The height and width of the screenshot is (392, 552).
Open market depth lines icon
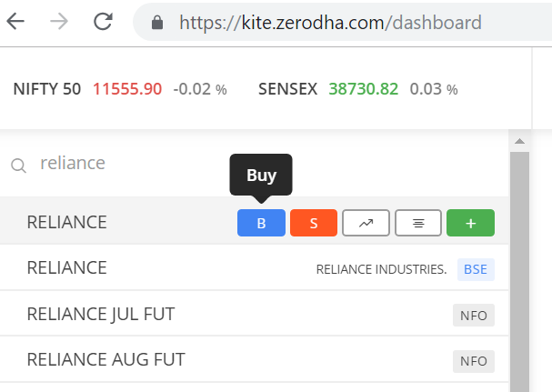[x=418, y=223]
